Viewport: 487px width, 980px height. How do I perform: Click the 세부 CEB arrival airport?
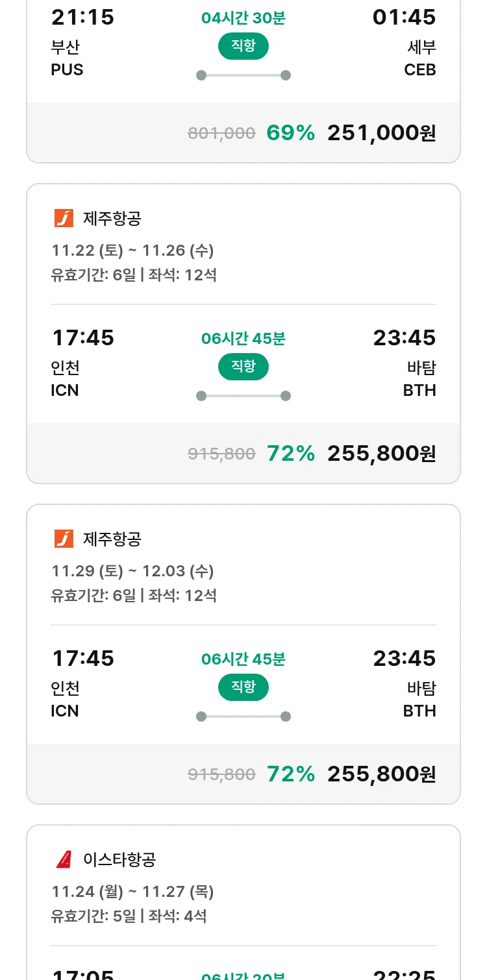coord(420,58)
